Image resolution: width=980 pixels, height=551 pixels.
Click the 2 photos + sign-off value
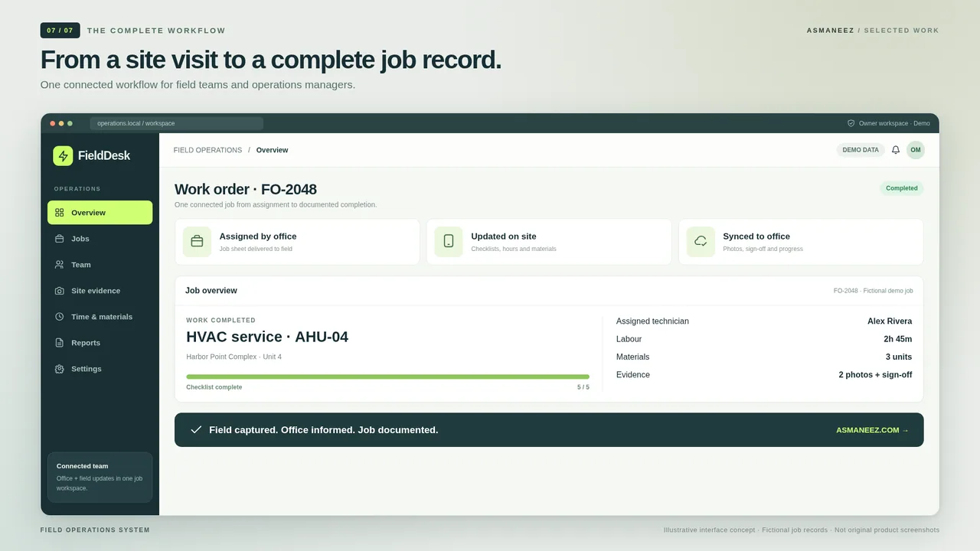click(x=875, y=375)
